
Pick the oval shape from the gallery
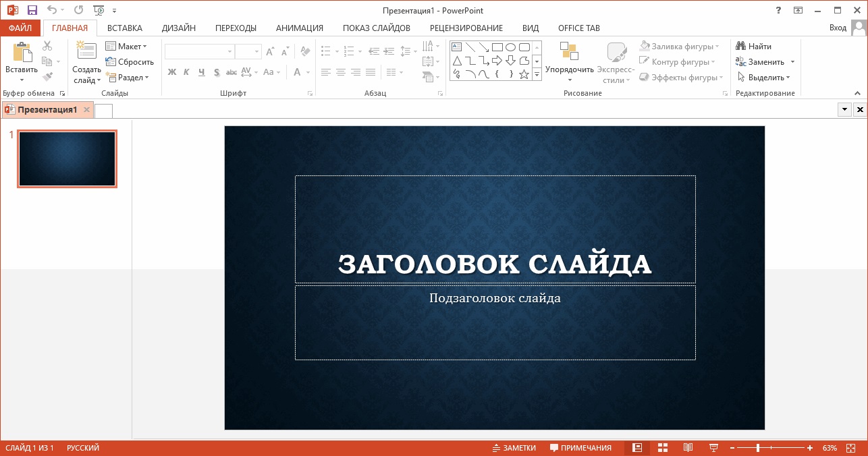510,47
